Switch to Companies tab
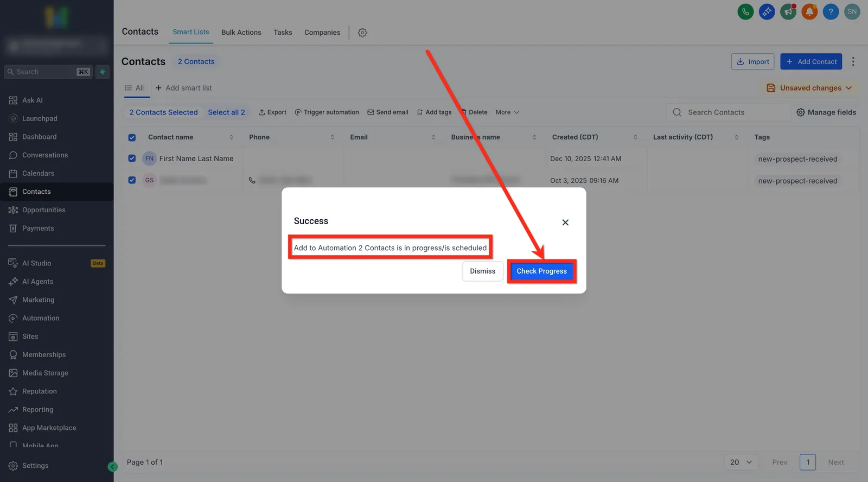The width and height of the screenshot is (868, 482). click(x=322, y=33)
